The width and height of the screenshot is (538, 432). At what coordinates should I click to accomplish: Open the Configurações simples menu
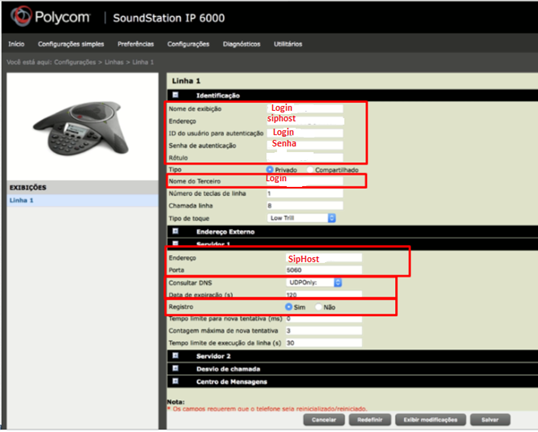coord(71,44)
